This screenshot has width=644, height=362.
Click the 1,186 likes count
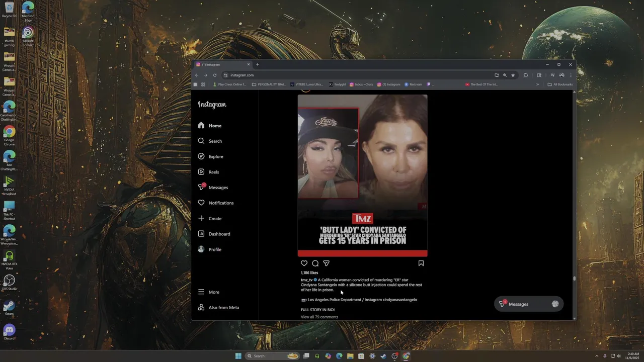click(x=309, y=273)
